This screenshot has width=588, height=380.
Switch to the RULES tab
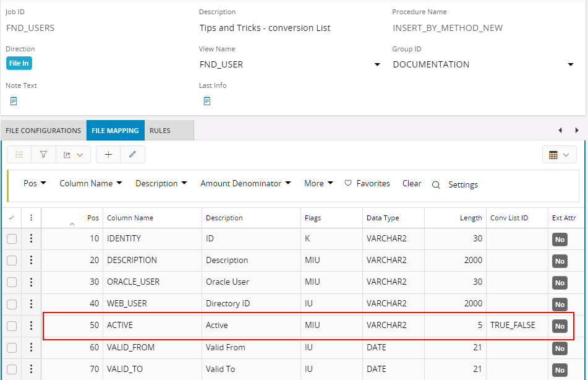point(160,130)
